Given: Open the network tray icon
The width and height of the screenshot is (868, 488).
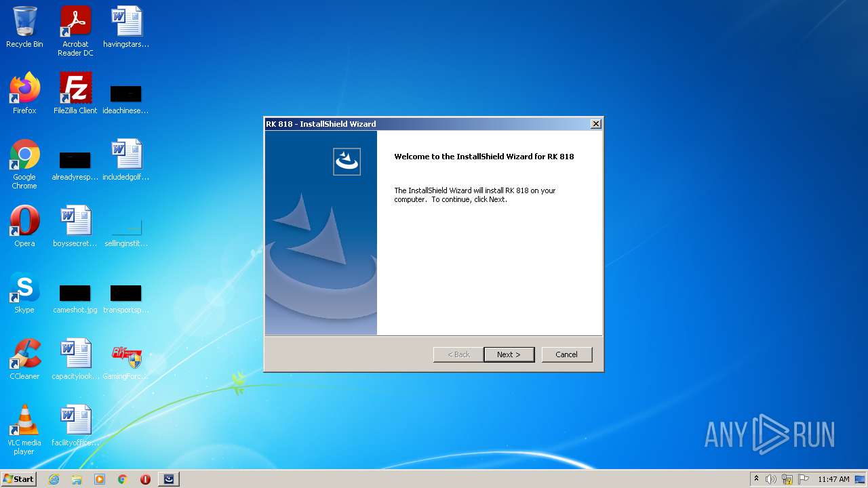Looking at the screenshot, I should tap(787, 479).
